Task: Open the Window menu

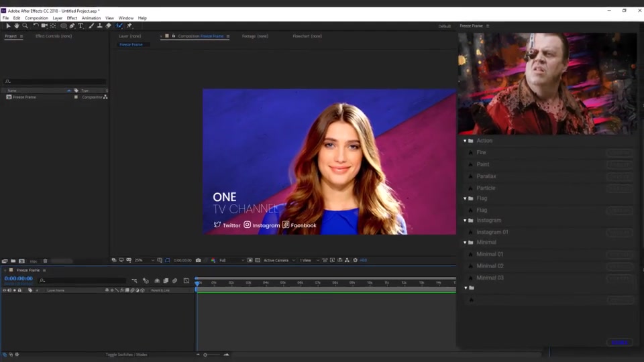Action: (125, 18)
